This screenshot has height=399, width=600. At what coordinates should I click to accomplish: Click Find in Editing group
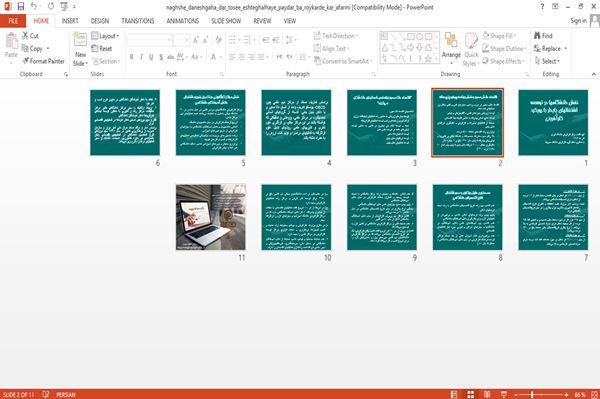(543, 36)
